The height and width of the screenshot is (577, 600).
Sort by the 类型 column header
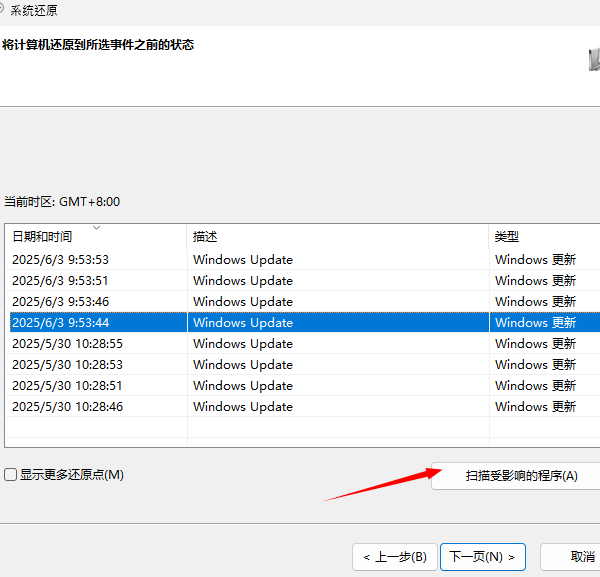click(545, 236)
